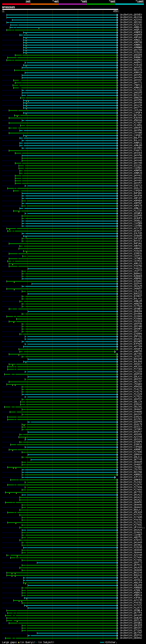Click UniRef100_Q8W159 label
Screen dimensions: 146x644
131,98
